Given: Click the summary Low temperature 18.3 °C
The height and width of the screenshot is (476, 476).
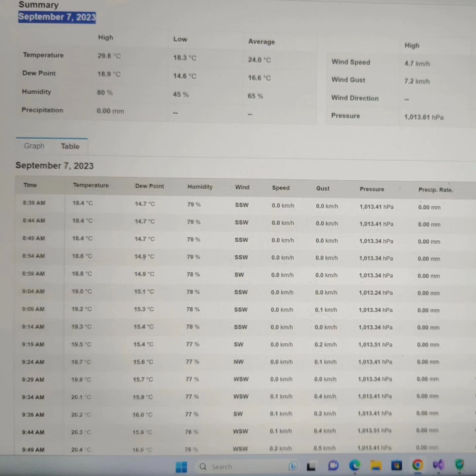Looking at the screenshot, I should pyautogui.click(x=185, y=58).
